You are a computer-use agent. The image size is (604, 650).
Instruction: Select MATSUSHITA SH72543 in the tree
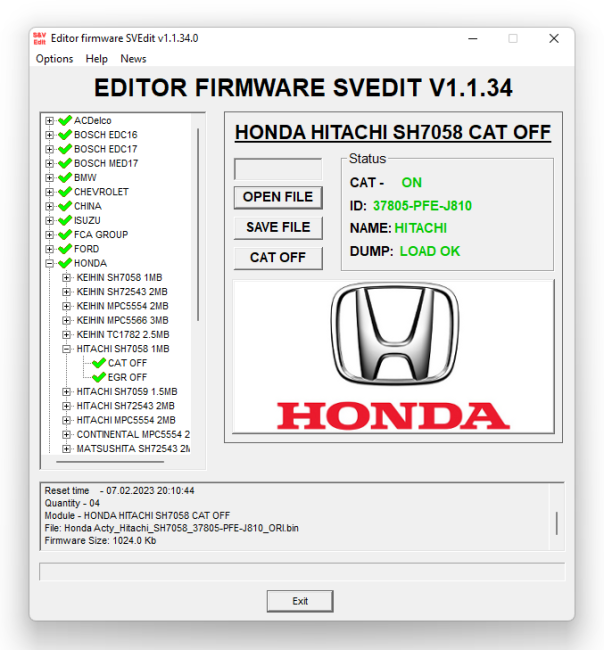[133, 449]
